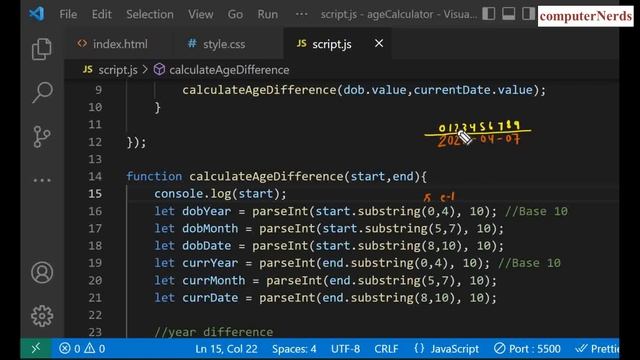Click the function keyword on line 14
The height and width of the screenshot is (360, 640).
coord(154,176)
